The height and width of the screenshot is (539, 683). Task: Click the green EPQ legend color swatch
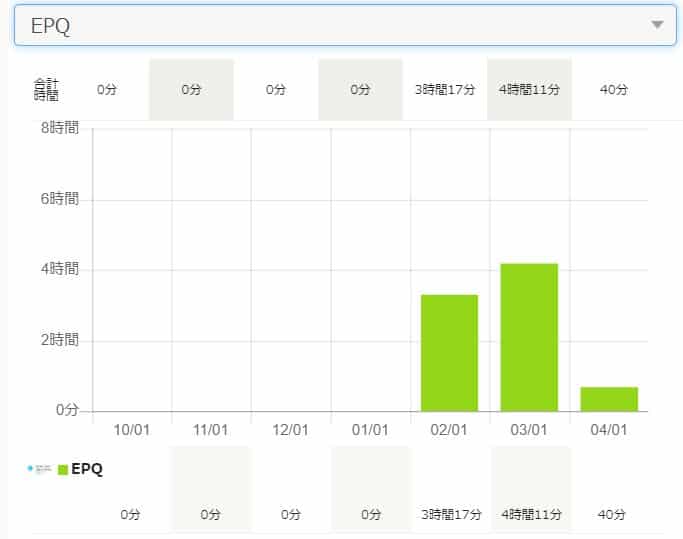63,468
